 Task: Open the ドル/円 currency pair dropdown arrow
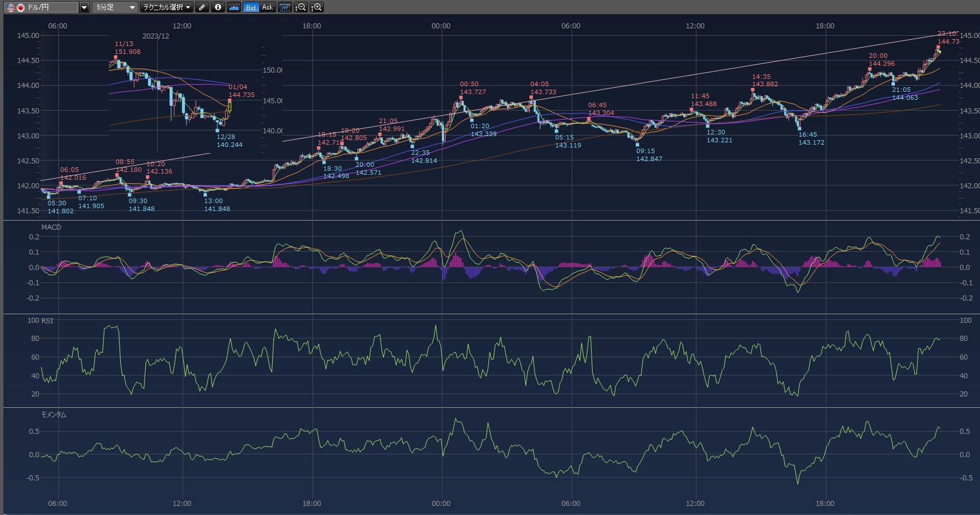coord(84,7)
